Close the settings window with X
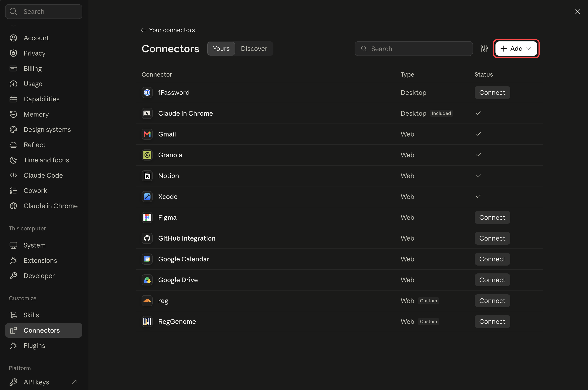 [578, 11]
